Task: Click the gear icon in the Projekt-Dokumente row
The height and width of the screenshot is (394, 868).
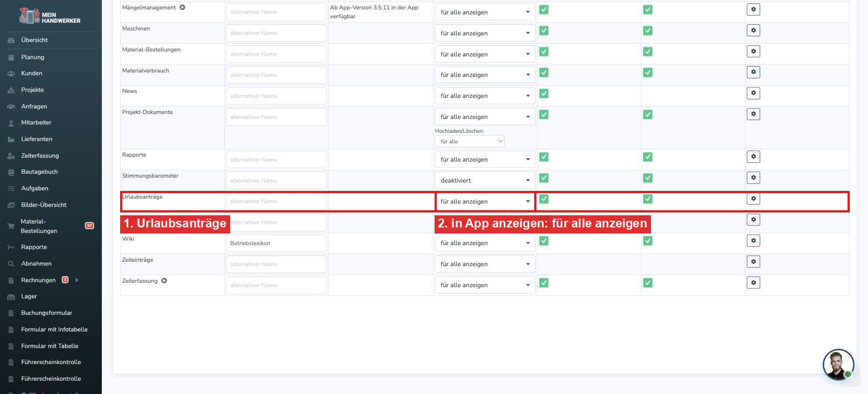Action: [753, 115]
